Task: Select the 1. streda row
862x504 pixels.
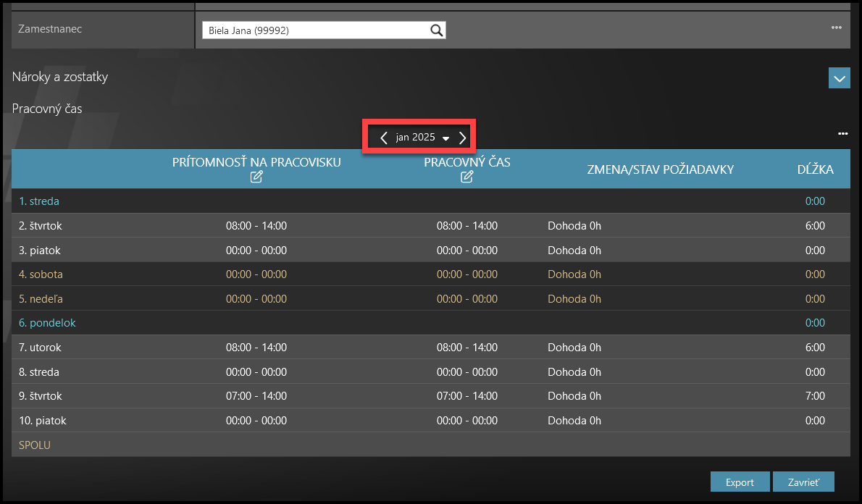Action: [39, 201]
